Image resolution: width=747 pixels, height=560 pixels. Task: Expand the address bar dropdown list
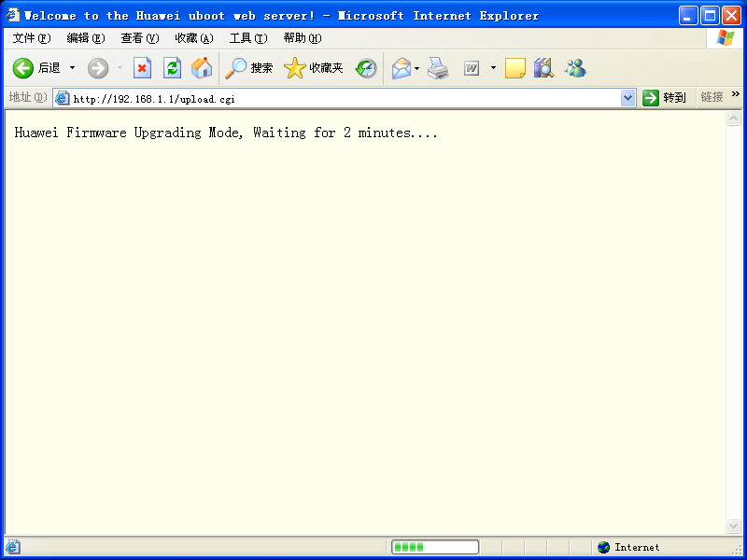(627, 99)
